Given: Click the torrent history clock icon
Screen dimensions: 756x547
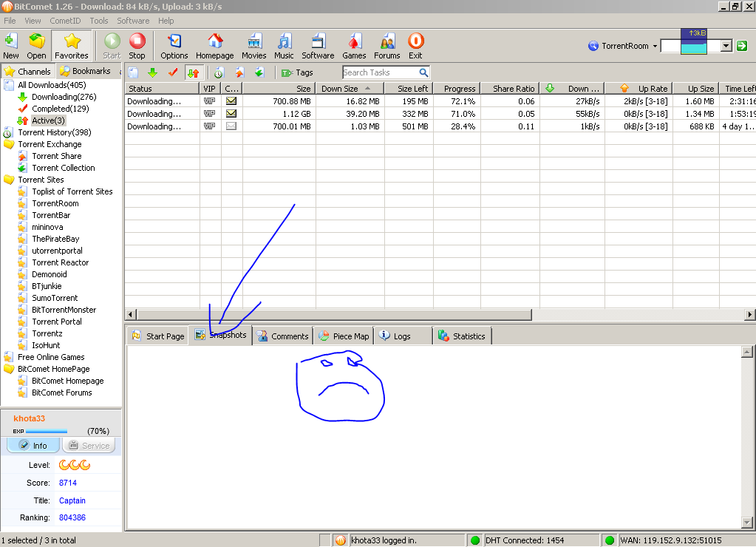Looking at the screenshot, I should coord(219,73).
